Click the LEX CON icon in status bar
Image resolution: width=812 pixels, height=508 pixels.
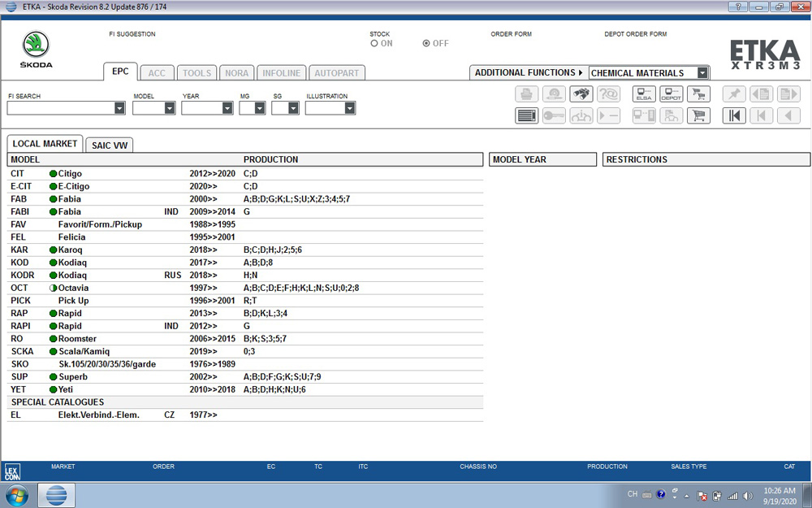11,471
